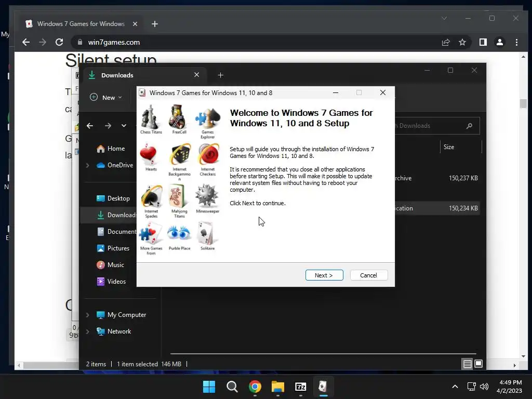Open Chrome three-dot menu
The image size is (532, 399).
pos(516,42)
